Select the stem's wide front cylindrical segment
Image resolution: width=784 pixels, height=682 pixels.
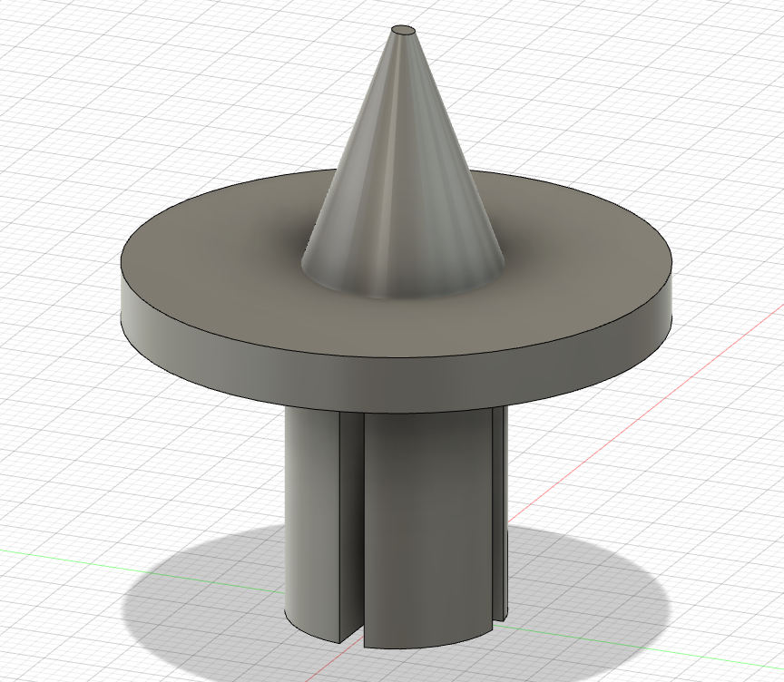coord(427,530)
